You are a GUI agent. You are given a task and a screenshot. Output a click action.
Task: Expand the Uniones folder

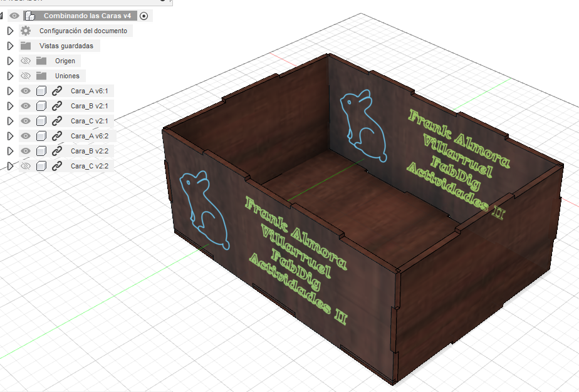(10, 76)
